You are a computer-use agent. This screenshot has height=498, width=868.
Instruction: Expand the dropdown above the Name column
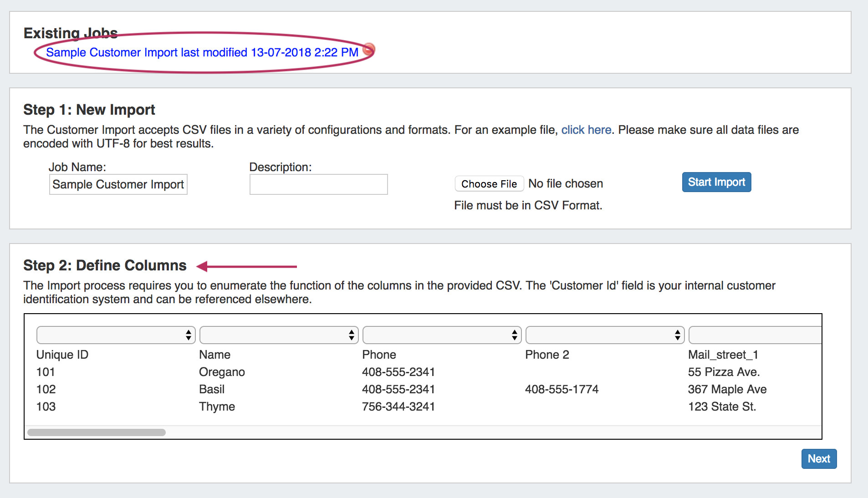click(279, 335)
